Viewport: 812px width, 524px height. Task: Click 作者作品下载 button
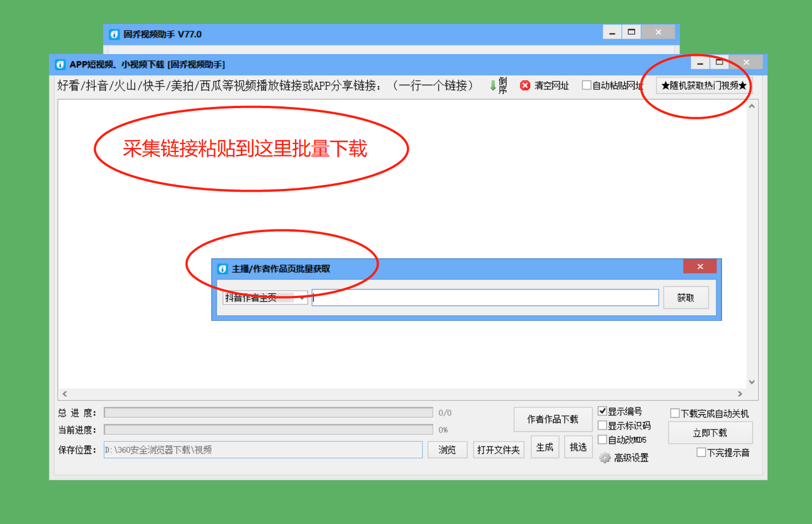[x=553, y=419]
